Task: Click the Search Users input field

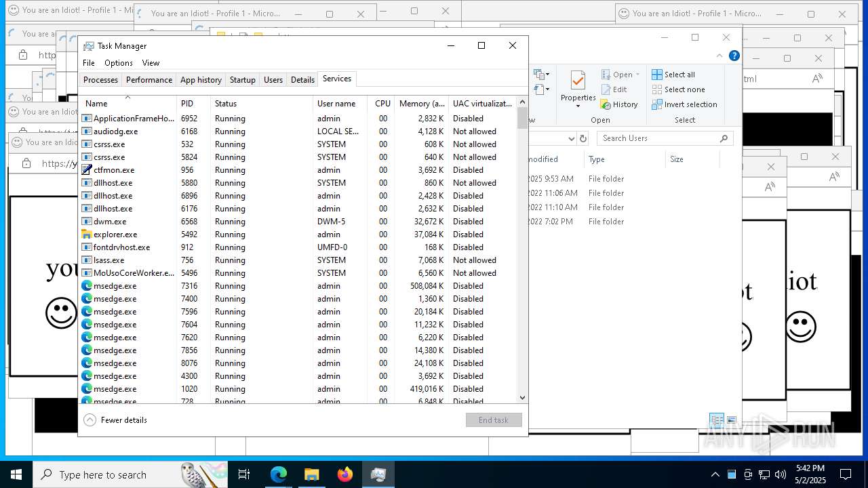Action: coord(665,138)
